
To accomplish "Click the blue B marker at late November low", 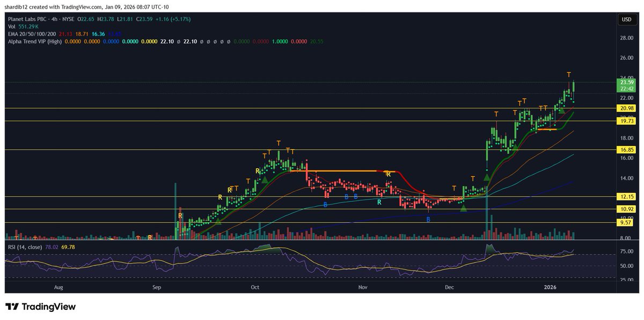I will point(428,219).
